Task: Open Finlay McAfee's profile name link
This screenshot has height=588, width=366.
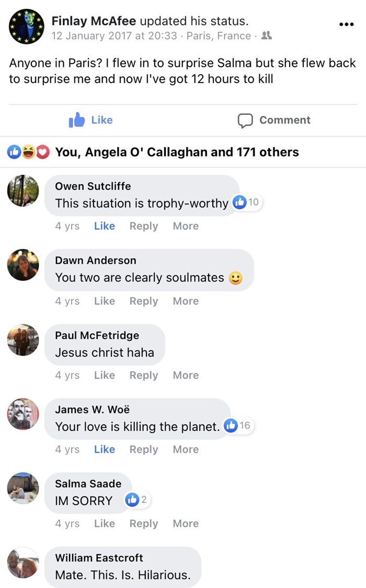Action: pos(94,21)
